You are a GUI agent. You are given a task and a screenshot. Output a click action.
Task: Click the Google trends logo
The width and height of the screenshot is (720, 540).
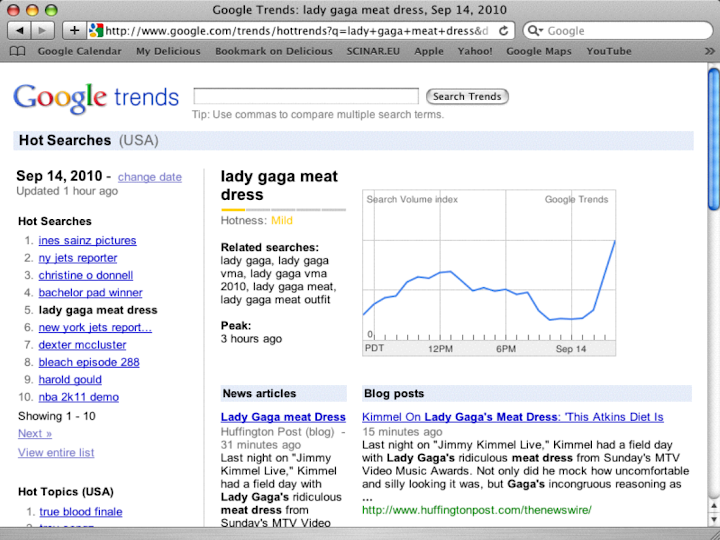96,97
